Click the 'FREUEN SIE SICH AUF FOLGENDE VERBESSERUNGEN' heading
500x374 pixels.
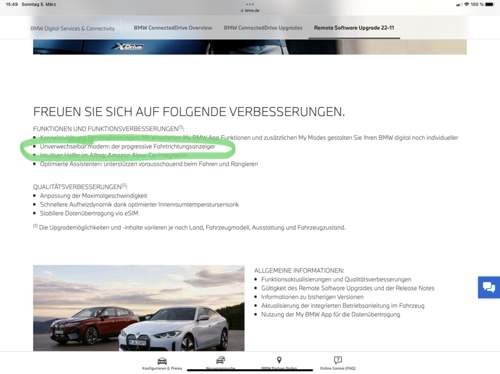pos(189,112)
